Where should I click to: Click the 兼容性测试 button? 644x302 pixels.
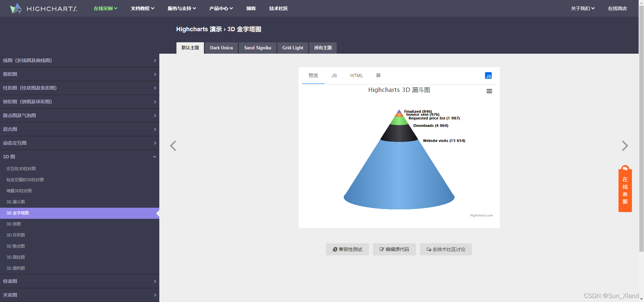click(347, 249)
